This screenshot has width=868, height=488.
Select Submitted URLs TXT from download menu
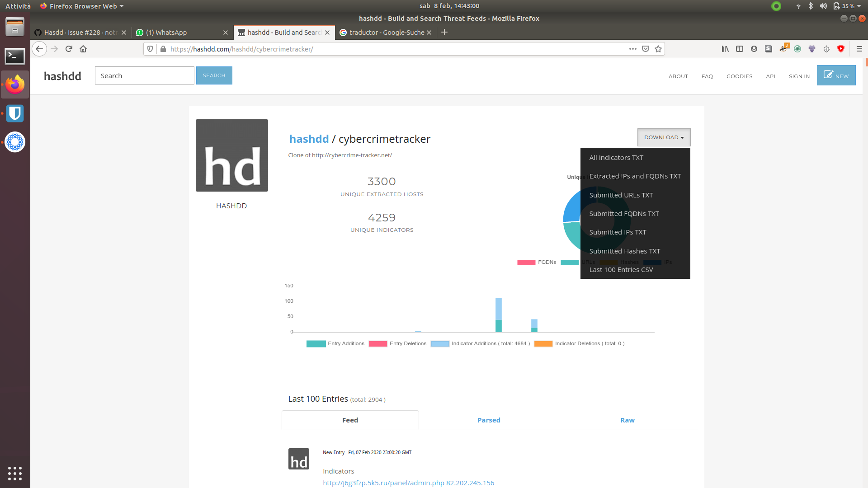[621, 195]
